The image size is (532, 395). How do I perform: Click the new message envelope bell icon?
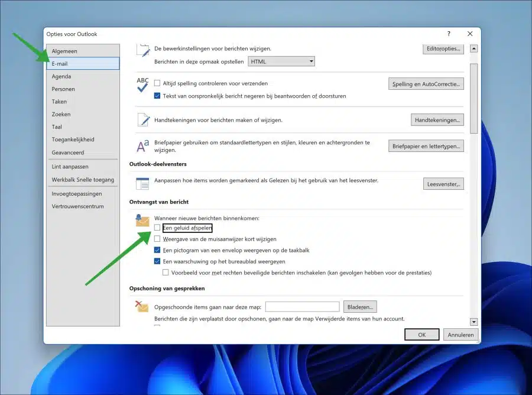(142, 220)
